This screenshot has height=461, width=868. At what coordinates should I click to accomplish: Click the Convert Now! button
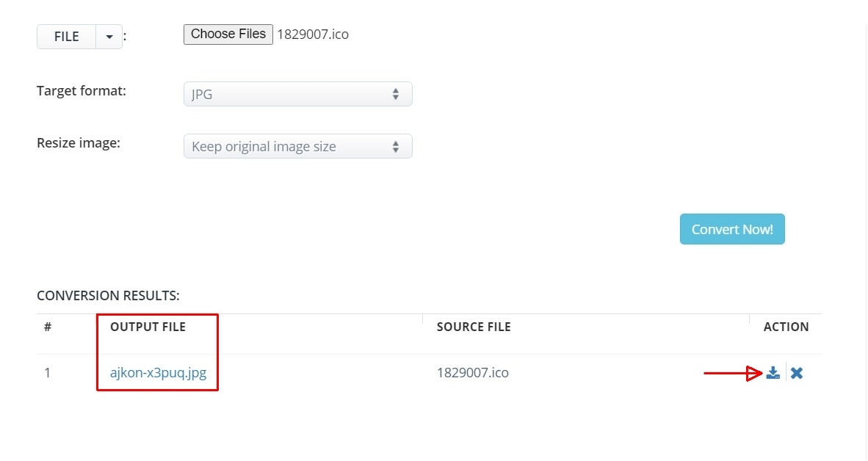point(731,229)
